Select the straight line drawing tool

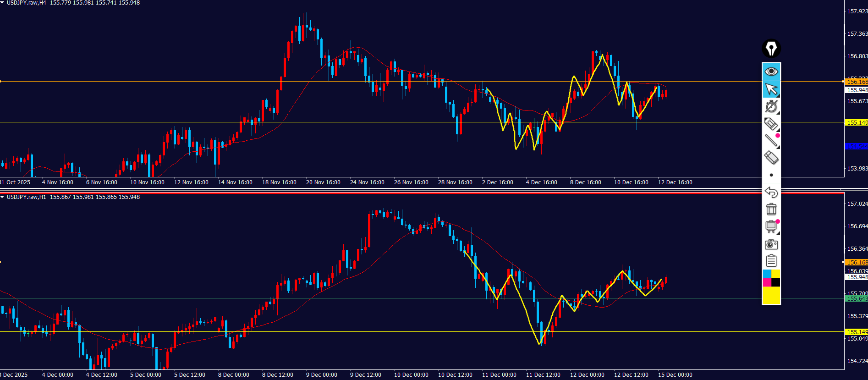pyautogui.click(x=771, y=141)
